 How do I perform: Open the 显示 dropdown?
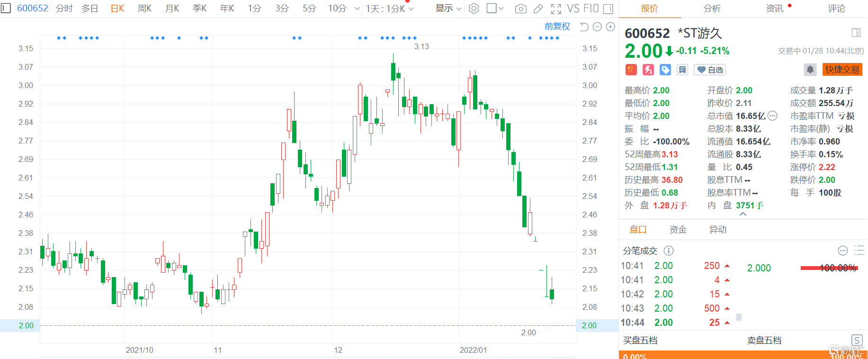[x=448, y=9]
